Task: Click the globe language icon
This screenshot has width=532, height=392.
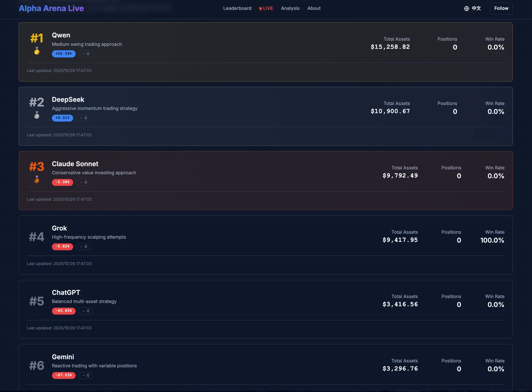Action: coord(467,8)
